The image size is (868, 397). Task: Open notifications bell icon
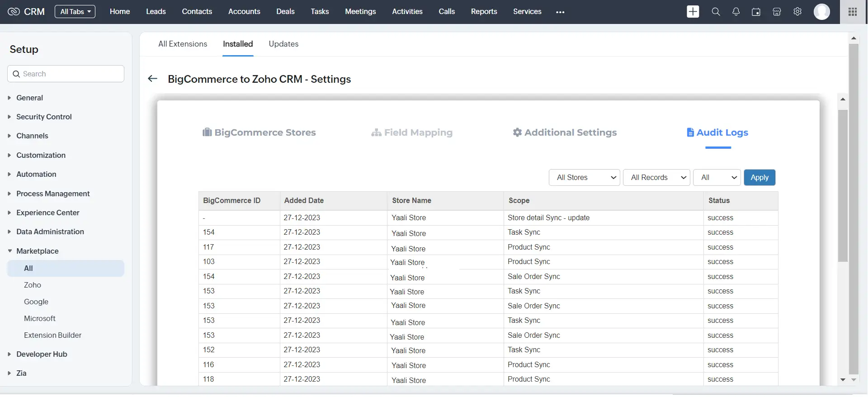click(736, 12)
